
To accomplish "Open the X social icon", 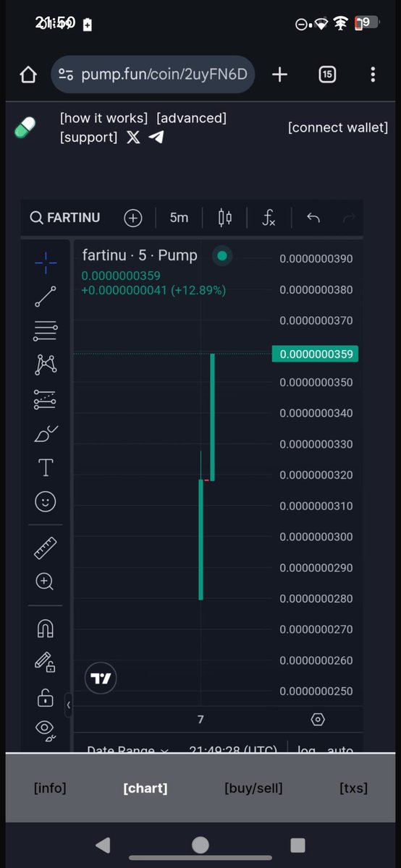I will (x=133, y=137).
